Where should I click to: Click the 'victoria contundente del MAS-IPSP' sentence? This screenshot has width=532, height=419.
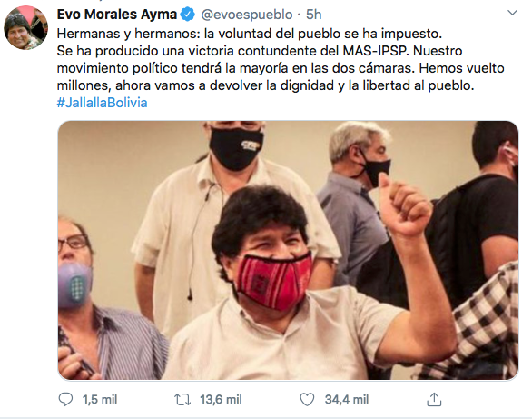click(x=297, y=51)
